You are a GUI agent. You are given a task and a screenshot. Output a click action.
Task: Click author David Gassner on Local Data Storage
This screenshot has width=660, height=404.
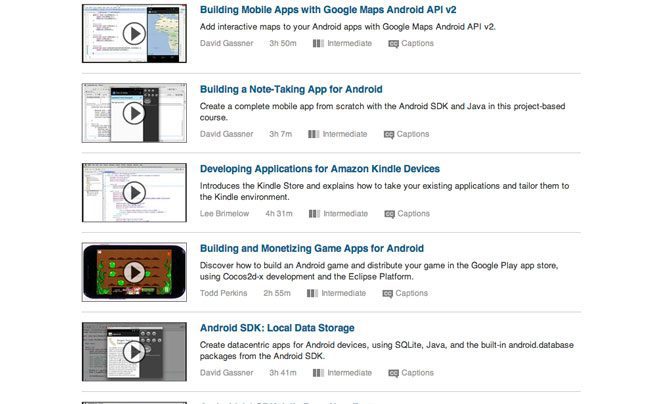pos(226,373)
